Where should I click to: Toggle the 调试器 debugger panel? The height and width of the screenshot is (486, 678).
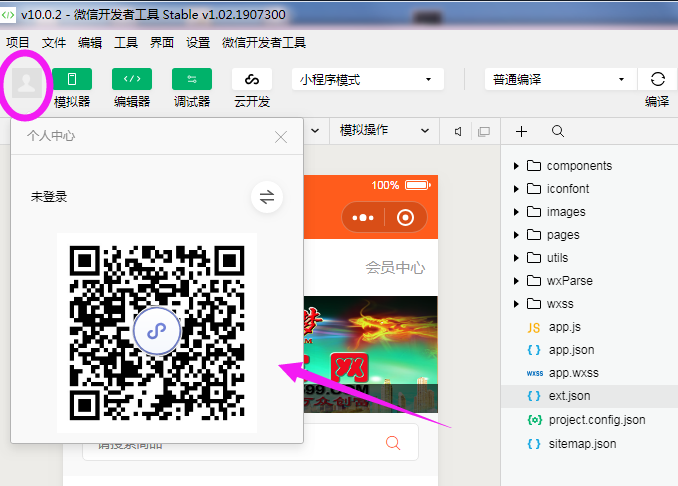192,79
